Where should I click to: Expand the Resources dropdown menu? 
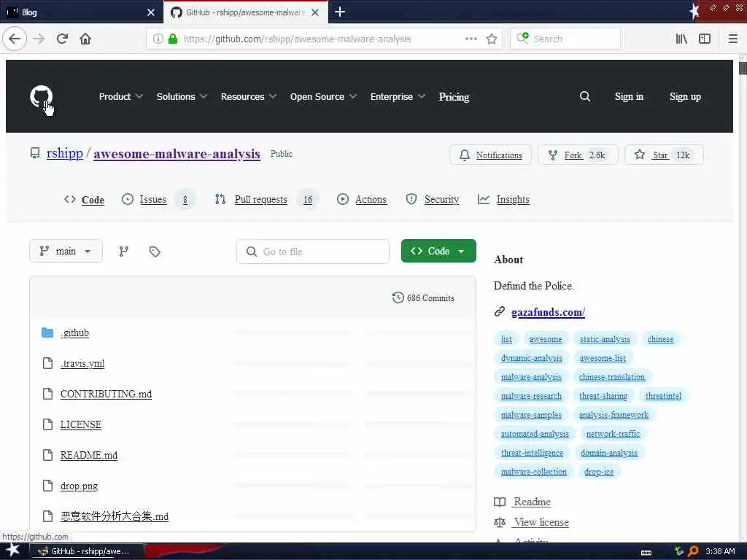coord(249,97)
